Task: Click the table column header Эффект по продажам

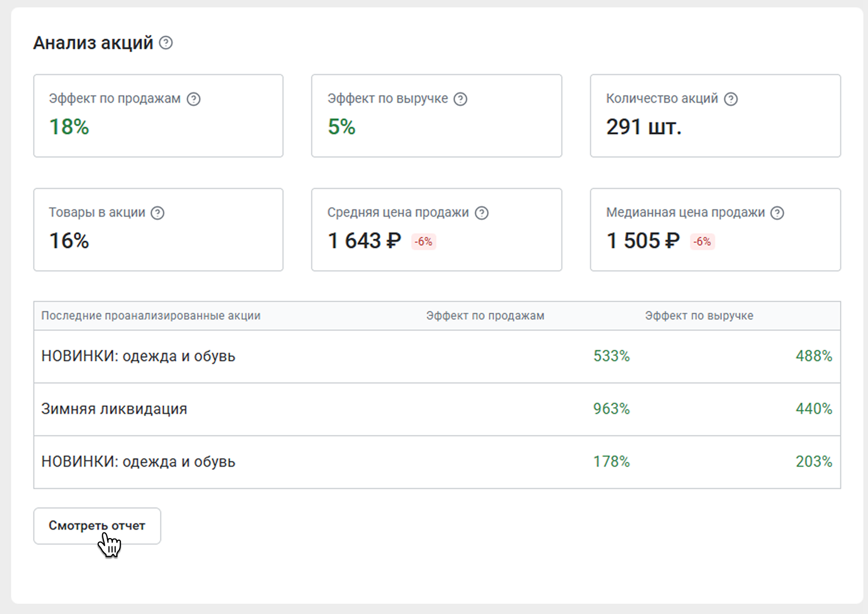Action: point(485,316)
